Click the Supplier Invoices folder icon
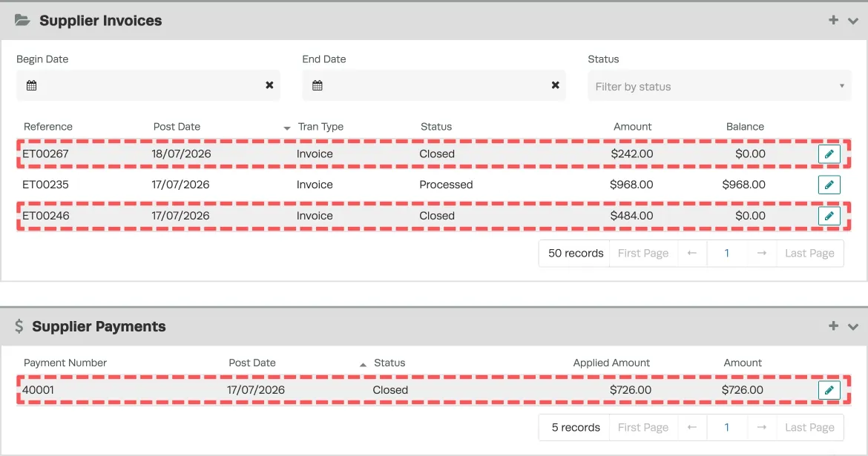Screen dimensions: 868x456 pyautogui.click(x=22, y=21)
